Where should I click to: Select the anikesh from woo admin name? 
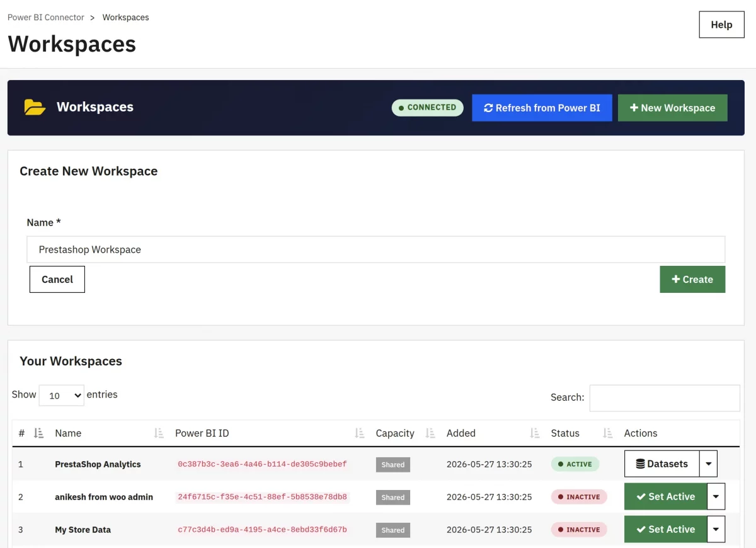click(104, 497)
